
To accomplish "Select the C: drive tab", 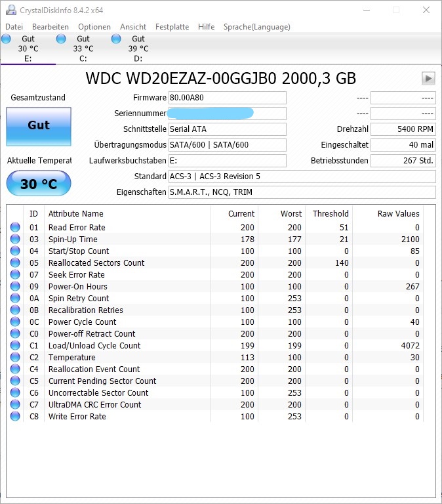I will click(x=83, y=49).
